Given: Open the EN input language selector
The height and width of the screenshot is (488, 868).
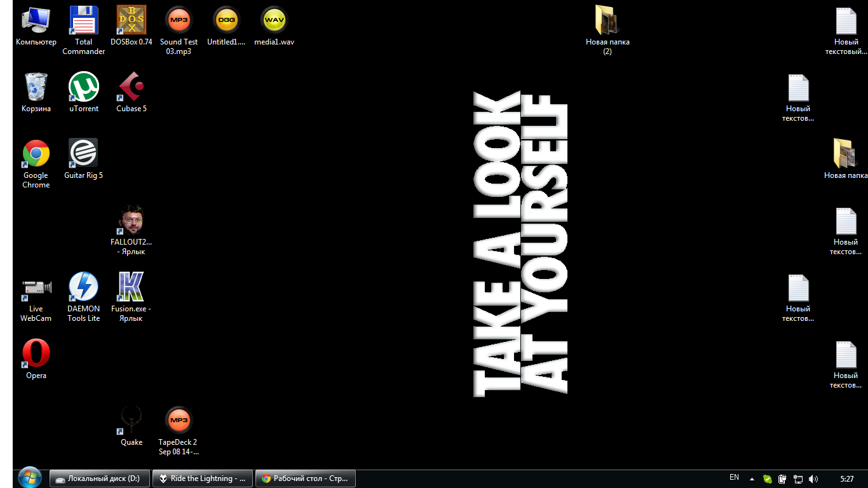Looking at the screenshot, I should click(734, 477).
